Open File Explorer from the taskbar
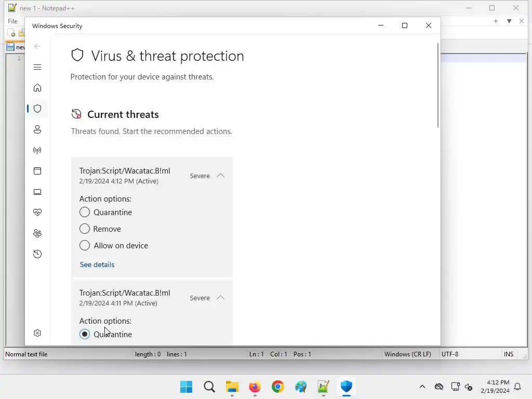The image size is (532, 399). pos(232,387)
